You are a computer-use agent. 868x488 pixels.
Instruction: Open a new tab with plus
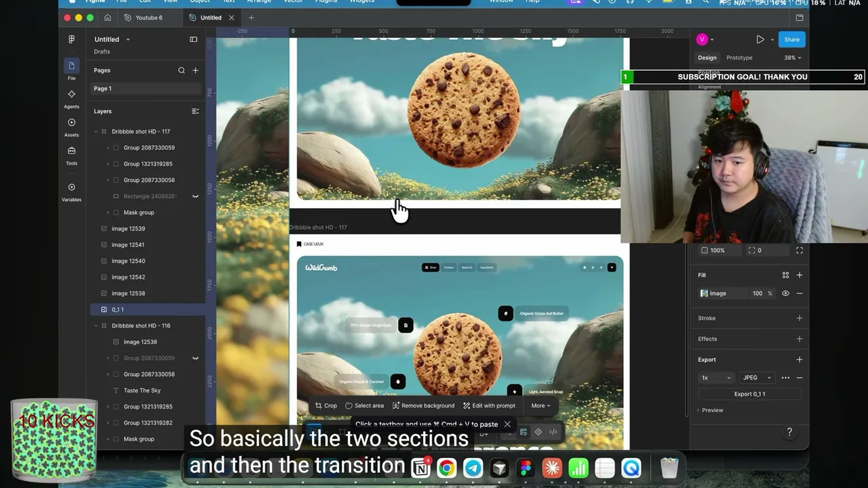tap(251, 18)
